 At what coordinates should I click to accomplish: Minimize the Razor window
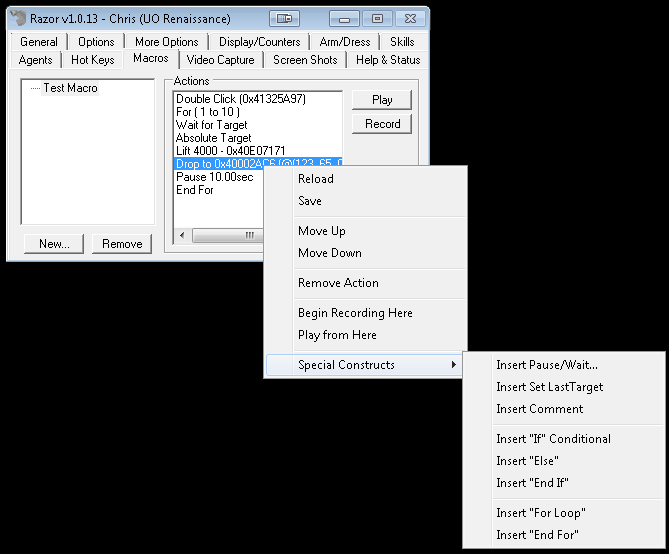tap(344, 19)
